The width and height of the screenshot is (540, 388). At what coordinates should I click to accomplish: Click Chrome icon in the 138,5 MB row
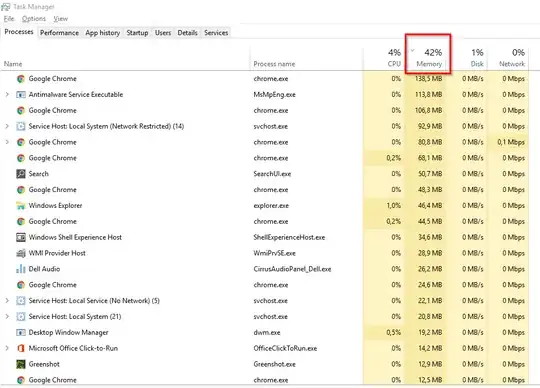click(x=21, y=79)
